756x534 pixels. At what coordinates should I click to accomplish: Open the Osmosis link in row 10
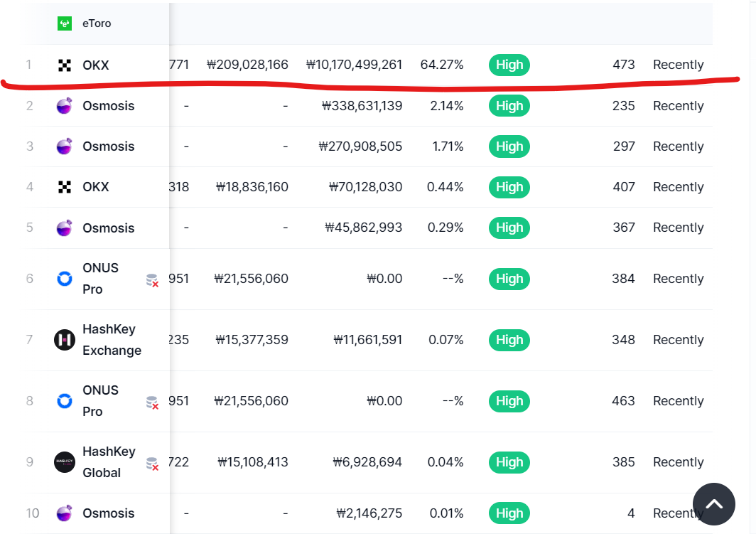109,513
